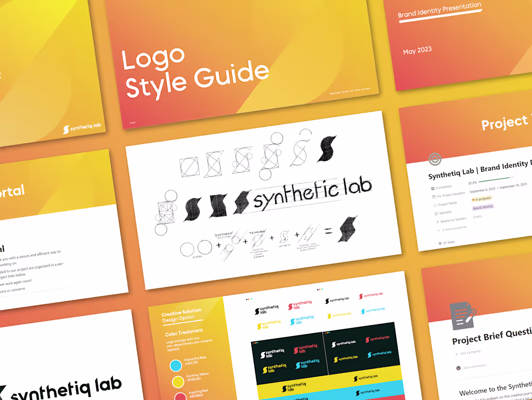Open the Brand Identity specialty tag
Screen dimensions: 532x400
click(x=483, y=207)
